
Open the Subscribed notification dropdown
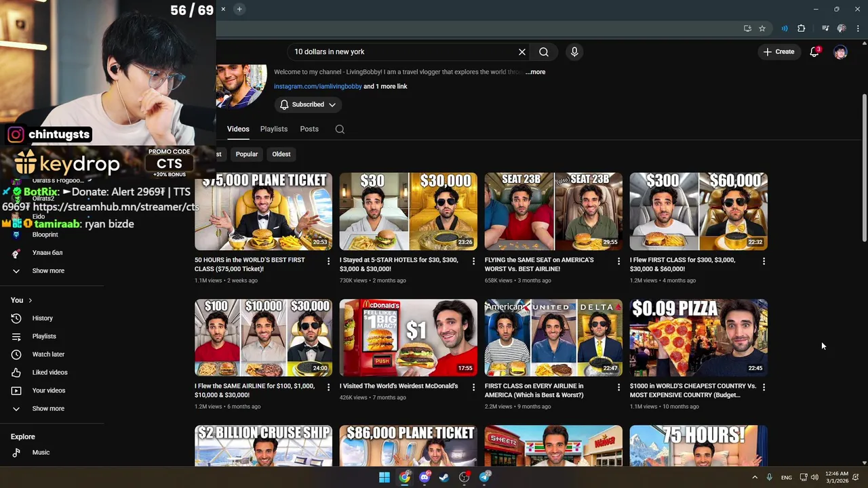[x=308, y=104]
